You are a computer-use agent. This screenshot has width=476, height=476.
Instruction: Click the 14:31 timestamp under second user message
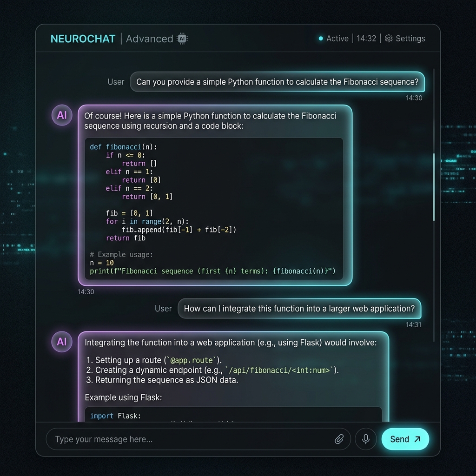413,324
